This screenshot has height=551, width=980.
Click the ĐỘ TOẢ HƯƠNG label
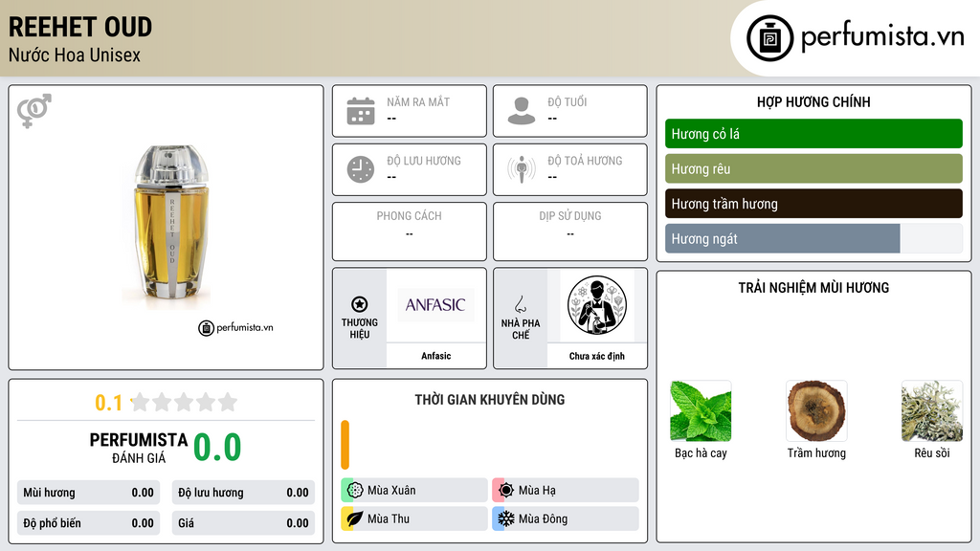(x=585, y=161)
